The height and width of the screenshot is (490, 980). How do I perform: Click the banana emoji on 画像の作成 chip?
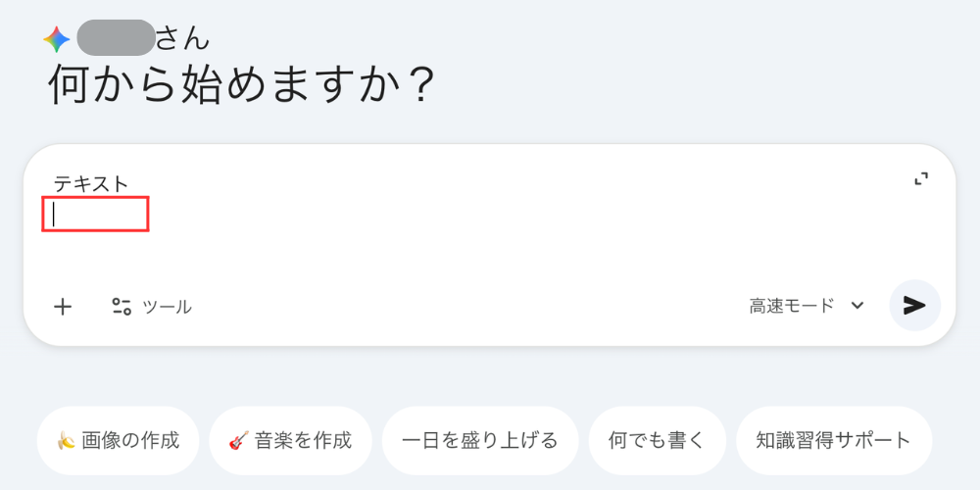click(67, 440)
